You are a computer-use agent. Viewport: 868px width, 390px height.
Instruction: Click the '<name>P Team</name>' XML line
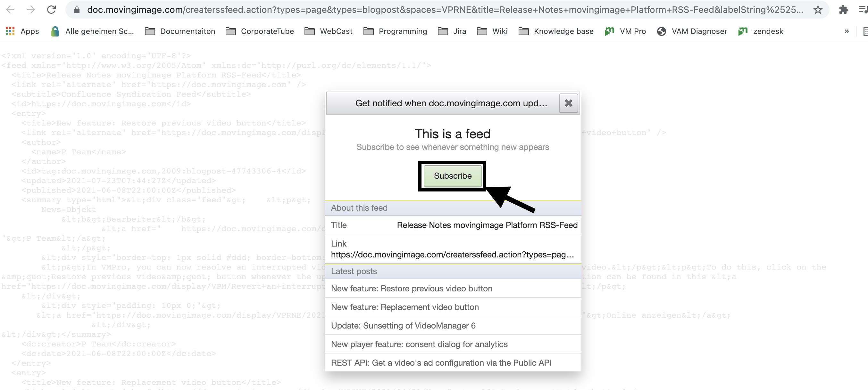(x=79, y=152)
